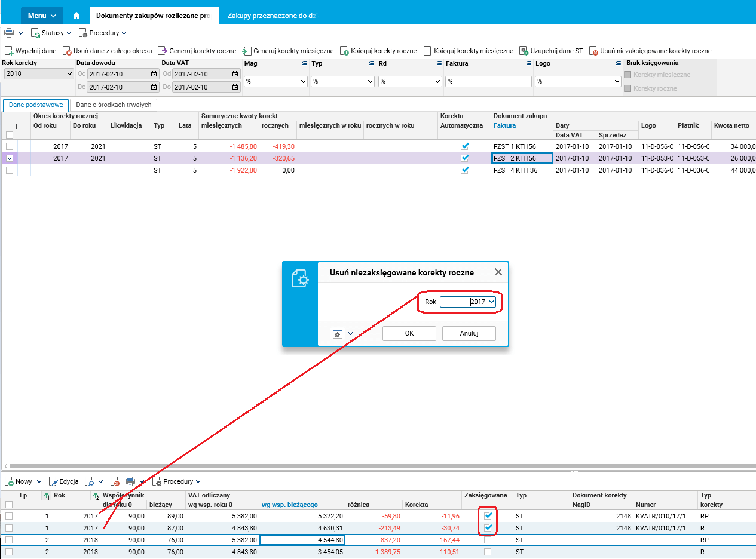
Task: Select the Dane podstawowe tab
Action: (x=36, y=105)
